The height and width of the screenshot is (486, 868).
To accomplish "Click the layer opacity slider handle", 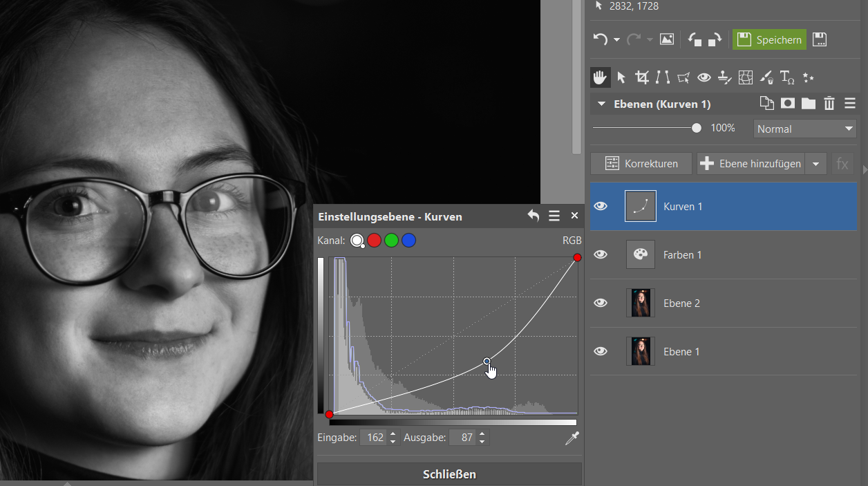I will click(x=696, y=128).
